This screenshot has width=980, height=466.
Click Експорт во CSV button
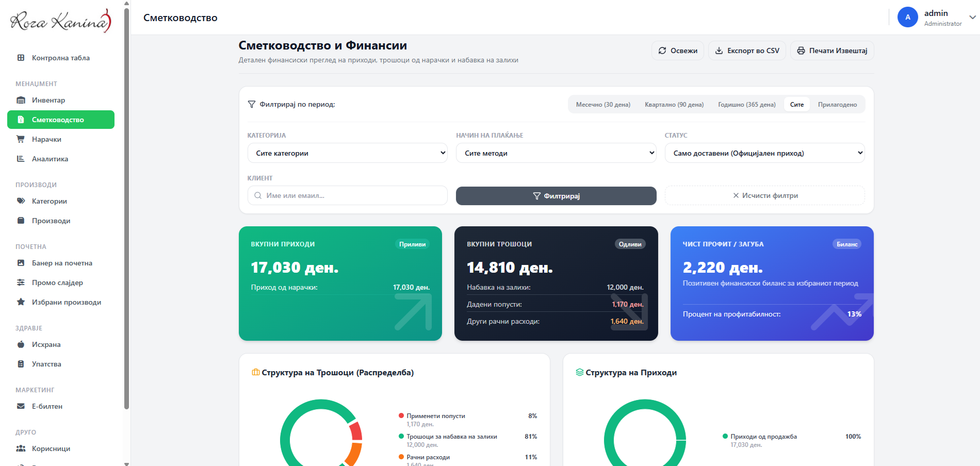[747, 51]
